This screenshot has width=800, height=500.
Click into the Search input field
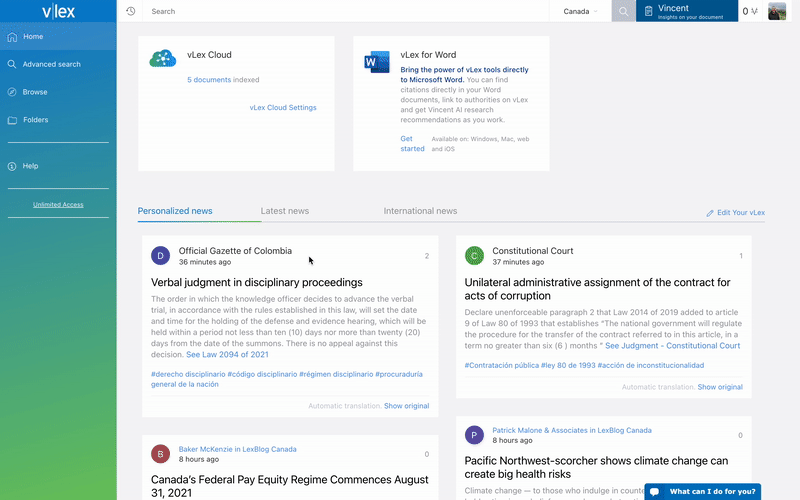[x=347, y=11]
